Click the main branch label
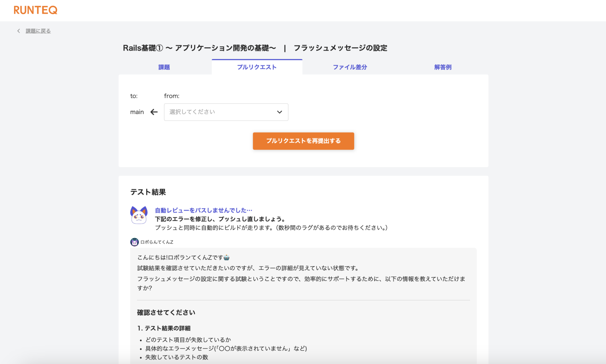Viewport: 606px width, 364px height. pyautogui.click(x=137, y=112)
